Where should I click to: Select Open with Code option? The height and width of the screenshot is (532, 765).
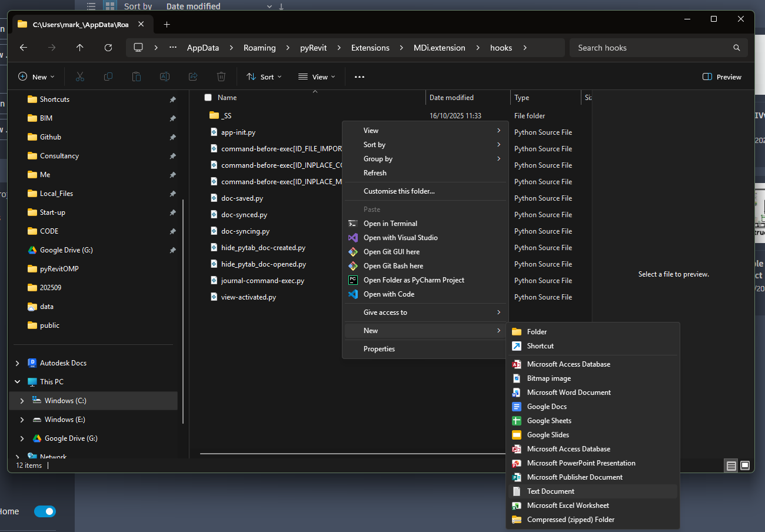coord(388,294)
